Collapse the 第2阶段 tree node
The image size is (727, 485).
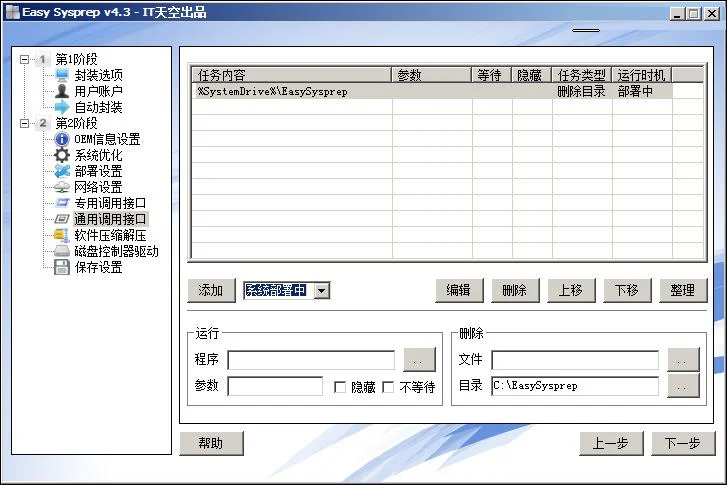(25, 123)
